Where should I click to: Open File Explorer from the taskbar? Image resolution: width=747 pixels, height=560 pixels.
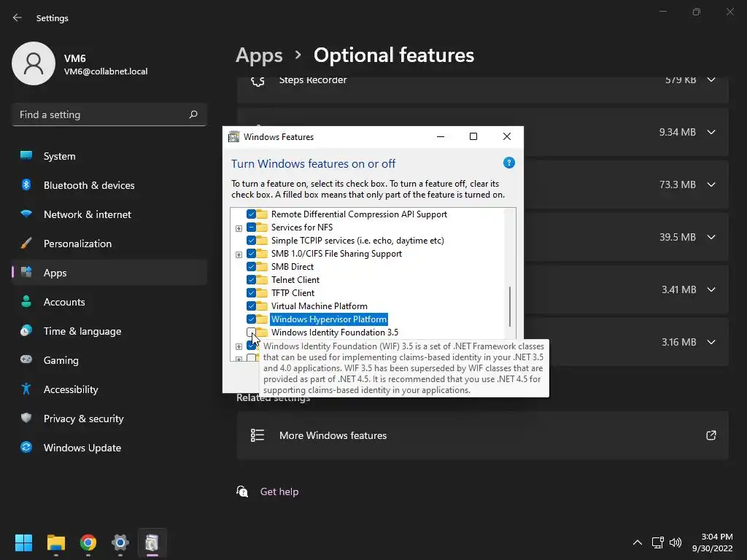coord(56,542)
